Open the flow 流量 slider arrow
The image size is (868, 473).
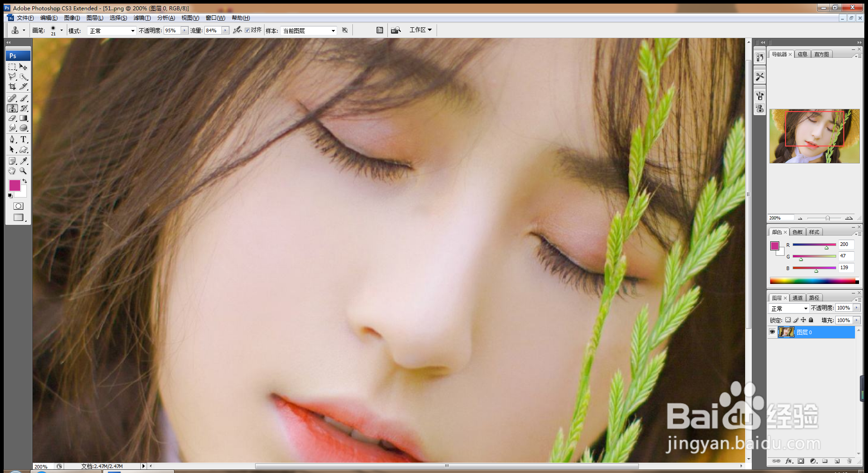(x=225, y=30)
